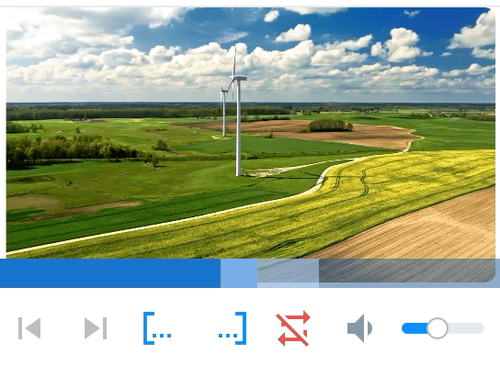The image size is (500, 365).
Task: Skip to the next track or end
Action: (96, 328)
